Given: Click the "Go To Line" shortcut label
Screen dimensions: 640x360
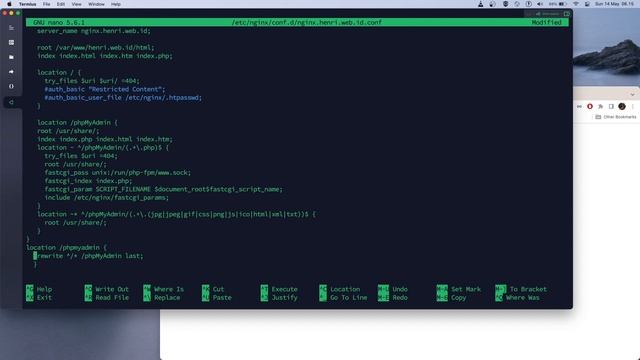Looking at the screenshot, I should (x=349, y=298).
